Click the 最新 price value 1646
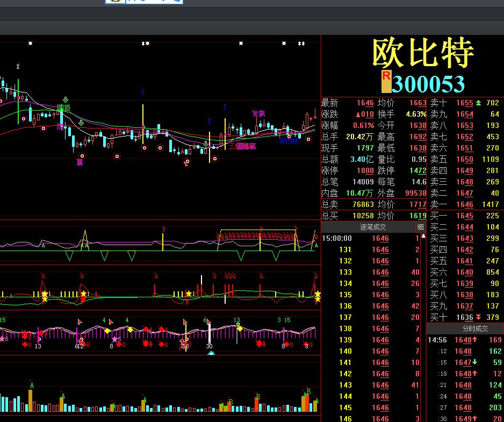 pyautogui.click(x=365, y=103)
